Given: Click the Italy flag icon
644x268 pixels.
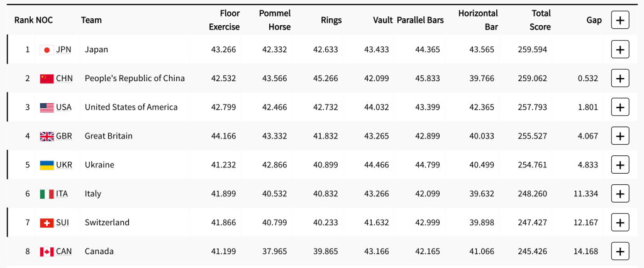Looking at the screenshot, I should [47, 194].
